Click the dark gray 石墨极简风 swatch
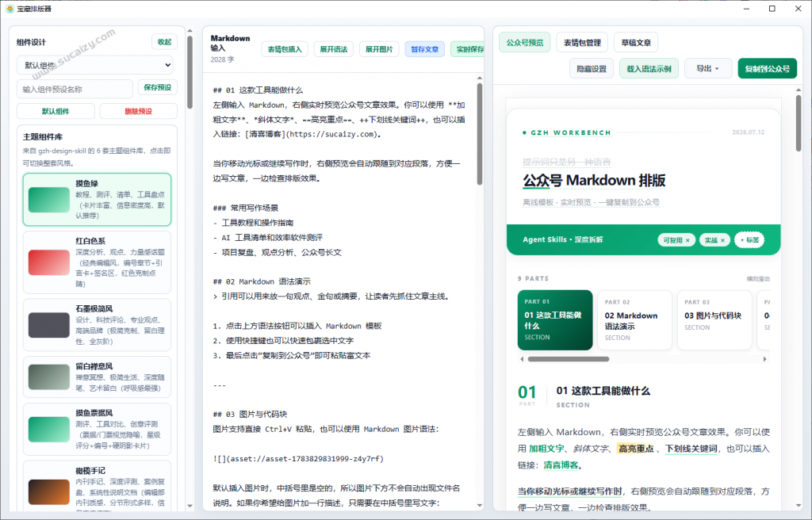 tap(48, 325)
